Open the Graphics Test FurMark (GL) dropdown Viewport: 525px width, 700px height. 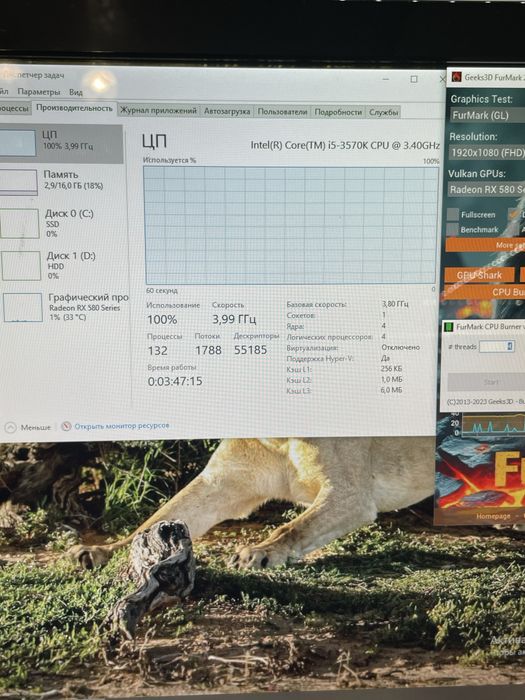487,115
